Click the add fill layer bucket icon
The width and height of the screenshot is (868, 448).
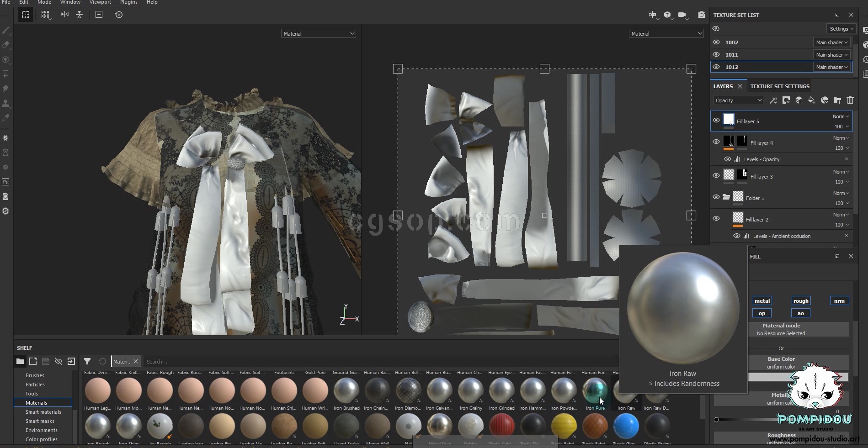[811, 100]
